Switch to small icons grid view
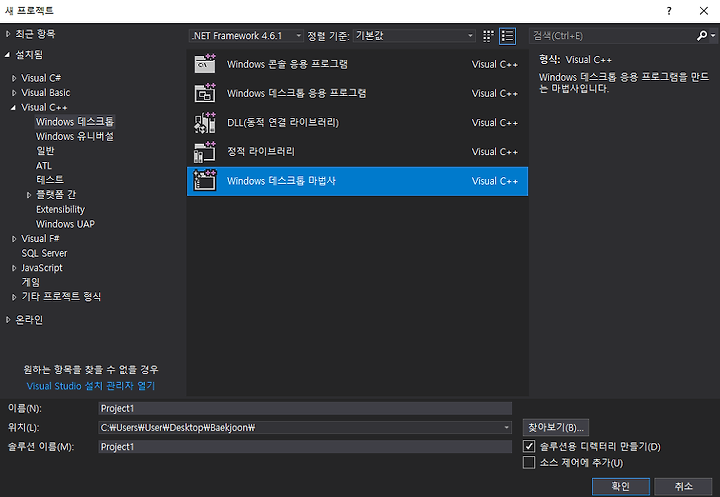Image resolution: width=720 pixels, height=497 pixels. click(488, 36)
